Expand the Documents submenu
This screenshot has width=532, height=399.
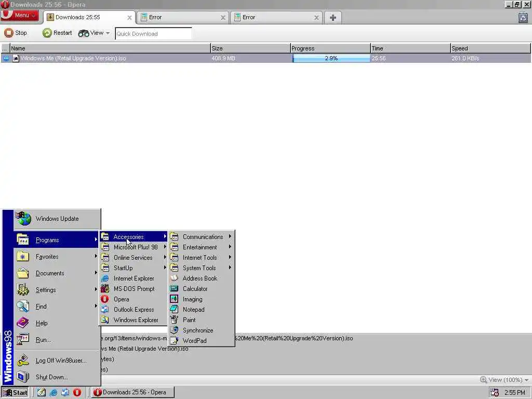tap(56, 273)
